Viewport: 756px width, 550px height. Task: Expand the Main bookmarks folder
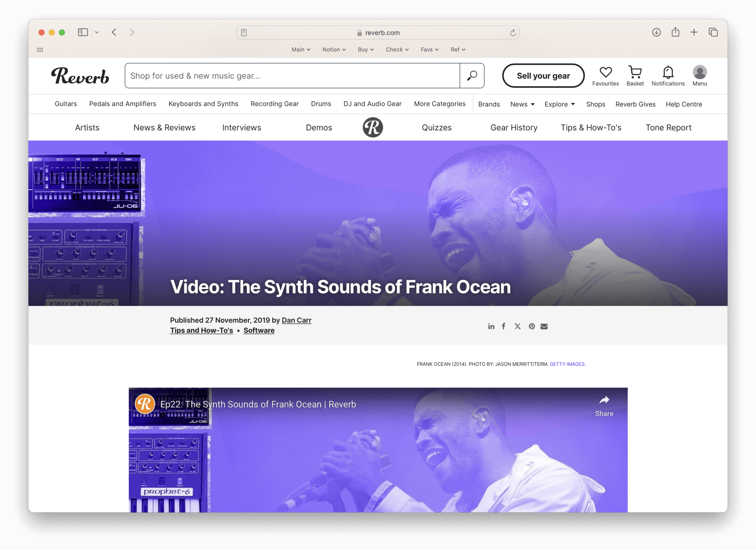tap(301, 50)
